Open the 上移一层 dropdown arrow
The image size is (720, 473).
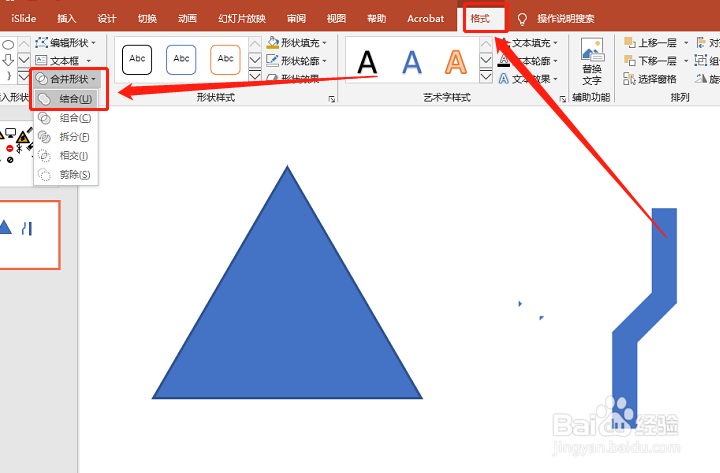(x=686, y=43)
